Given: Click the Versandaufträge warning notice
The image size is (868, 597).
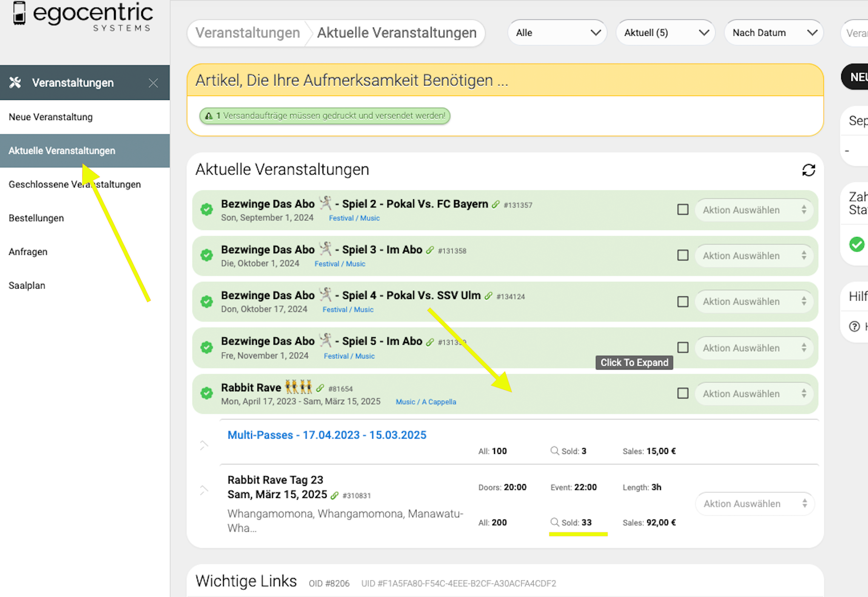Looking at the screenshot, I should 325,116.
